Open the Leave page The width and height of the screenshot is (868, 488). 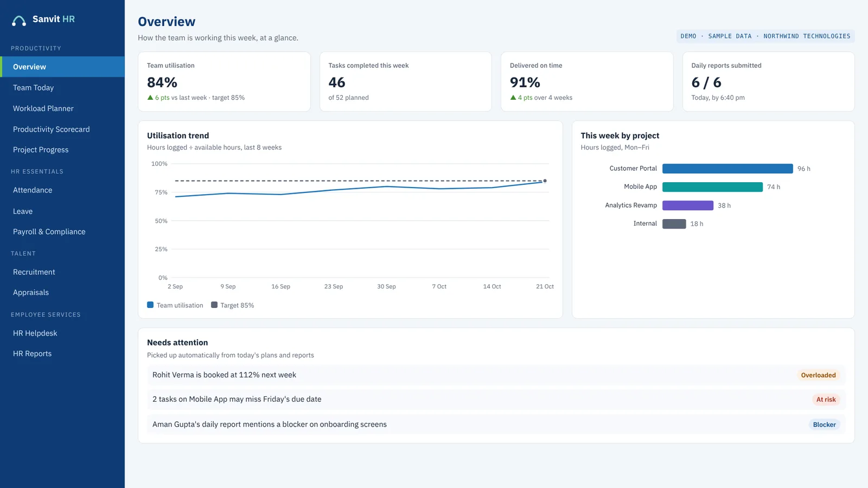click(62, 211)
